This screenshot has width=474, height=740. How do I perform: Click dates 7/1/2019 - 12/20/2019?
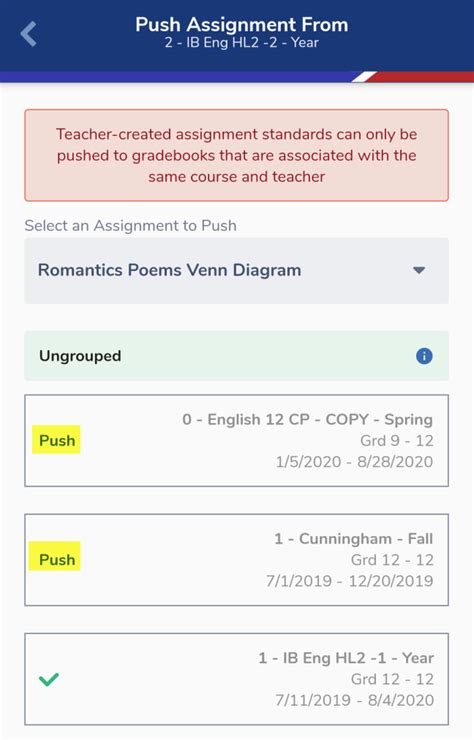(349, 581)
